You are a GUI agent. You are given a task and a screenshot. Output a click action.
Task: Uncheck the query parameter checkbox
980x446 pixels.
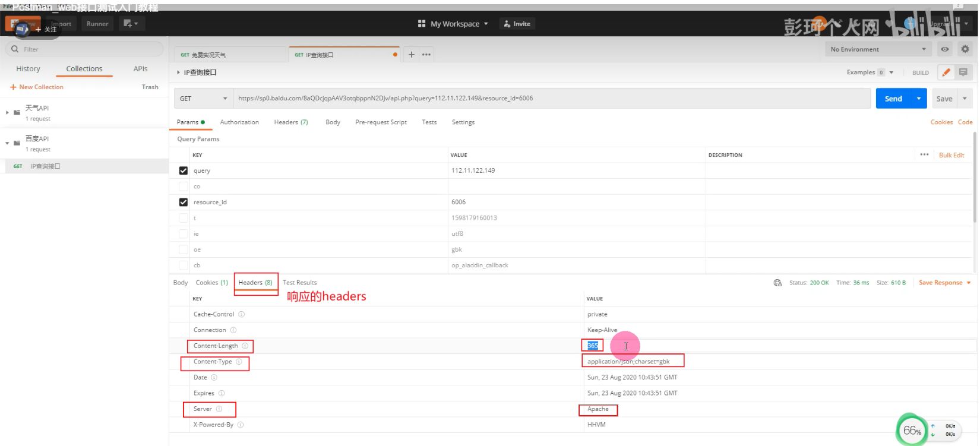184,170
